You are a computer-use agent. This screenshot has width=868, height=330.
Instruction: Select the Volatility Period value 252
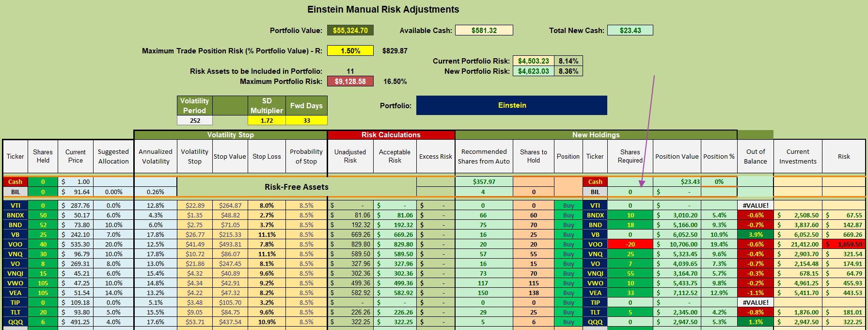195,120
